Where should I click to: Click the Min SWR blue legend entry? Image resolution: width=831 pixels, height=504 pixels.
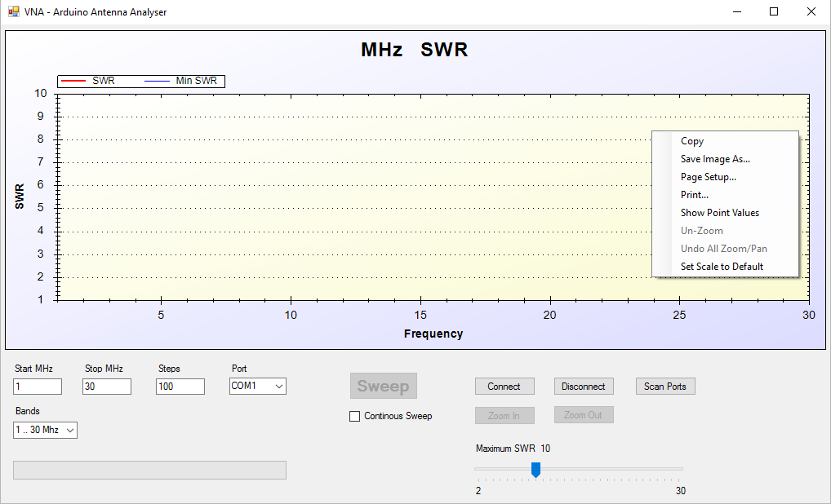180,81
